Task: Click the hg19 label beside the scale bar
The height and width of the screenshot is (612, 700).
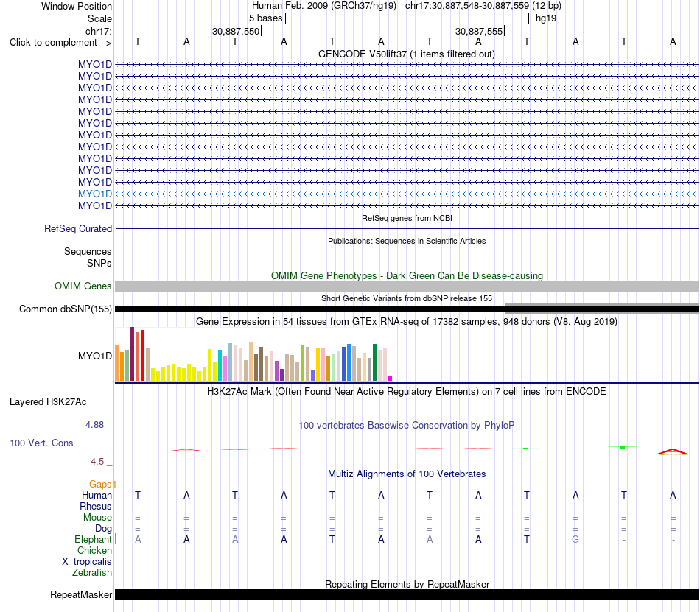Action: coord(546,18)
